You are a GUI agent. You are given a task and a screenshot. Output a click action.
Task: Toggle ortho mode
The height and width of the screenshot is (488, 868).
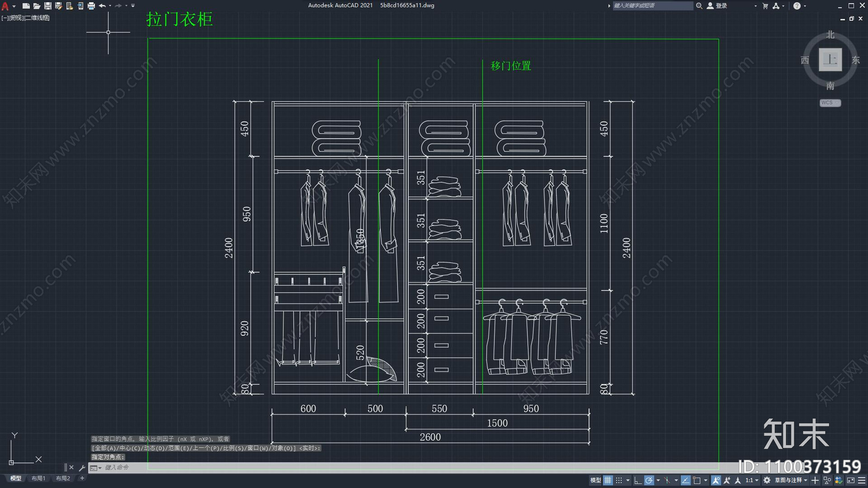click(x=638, y=480)
